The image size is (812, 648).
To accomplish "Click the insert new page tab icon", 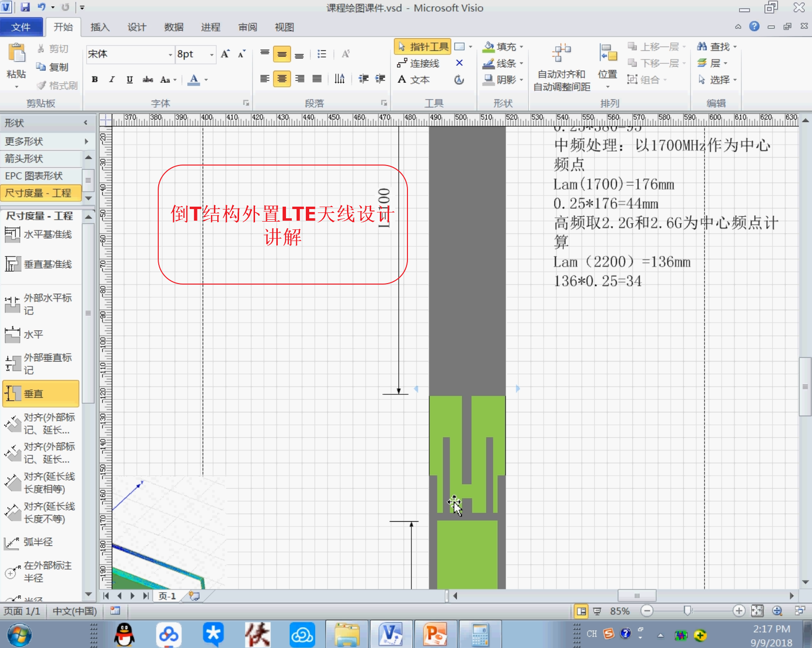I will click(195, 596).
